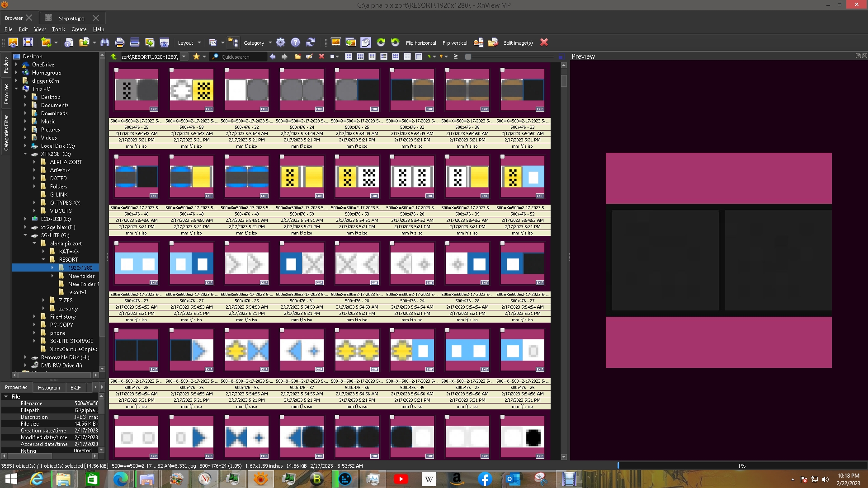This screenshot has width=868, height=488.
Task: Click the Print icon in toolbar
Action: tap(119, 42)
